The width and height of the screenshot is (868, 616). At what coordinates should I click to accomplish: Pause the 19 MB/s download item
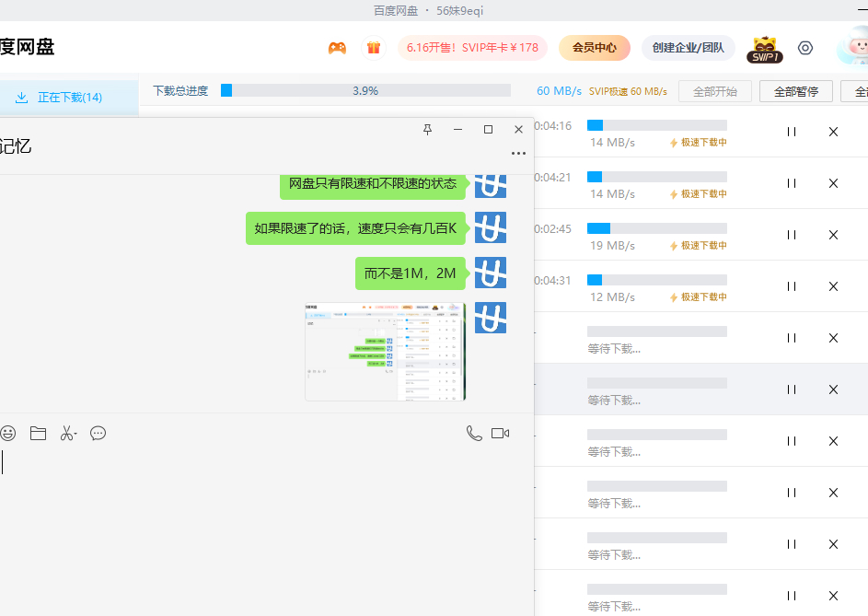coord(791,235)
